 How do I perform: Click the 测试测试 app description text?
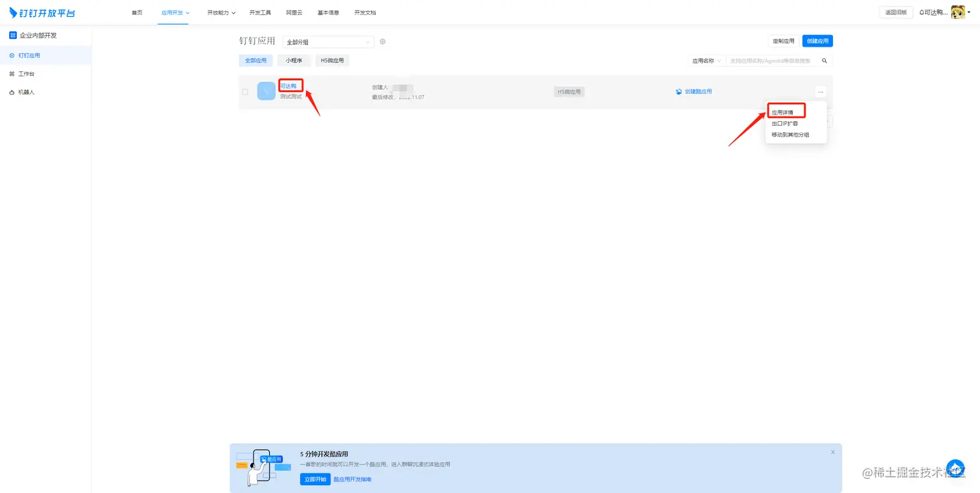[x=291, y=97]
